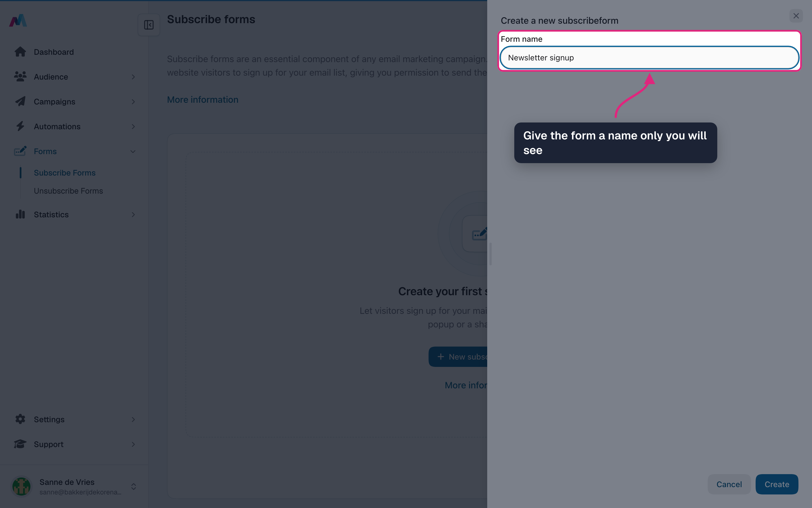This screenshot has width=812, height=508.
Task: Open the Automations menu item
Action: click(x=74, y=127)
